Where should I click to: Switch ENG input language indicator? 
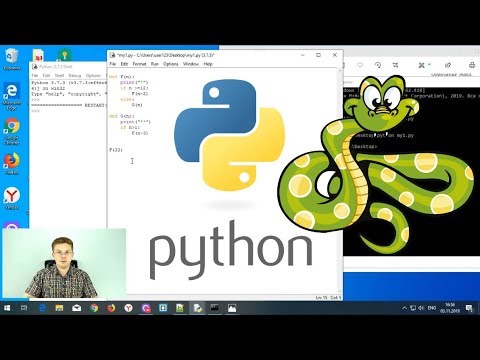click(432, 308)
